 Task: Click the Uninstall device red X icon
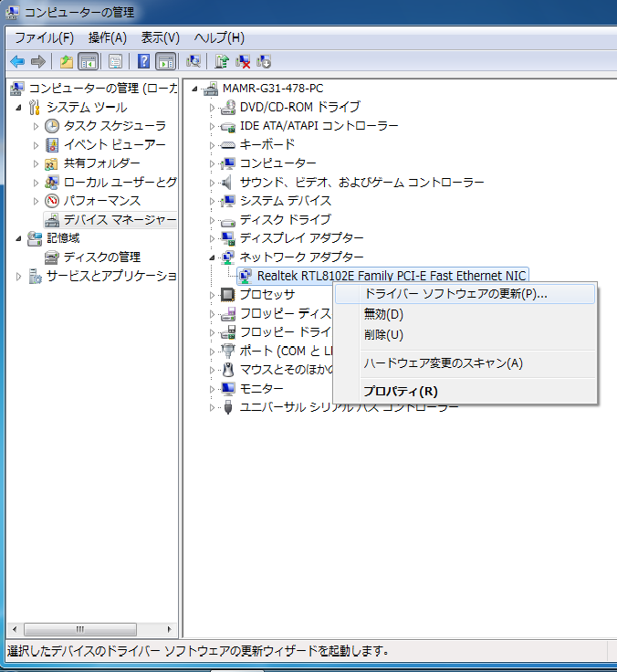(x=243, y=61)
